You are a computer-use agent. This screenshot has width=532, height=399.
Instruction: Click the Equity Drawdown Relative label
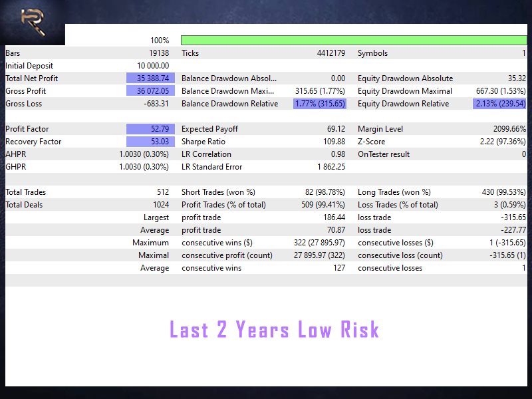pos(403,104)
